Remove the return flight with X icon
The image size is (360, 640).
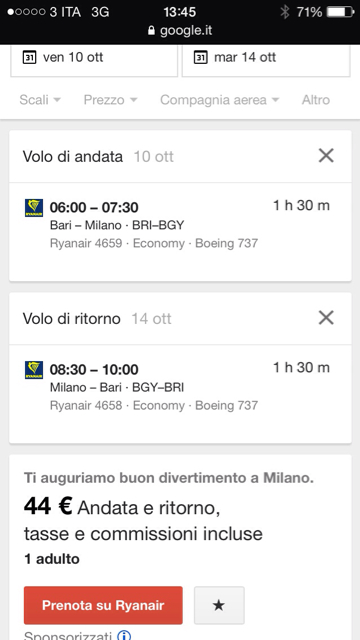[326, 318]
